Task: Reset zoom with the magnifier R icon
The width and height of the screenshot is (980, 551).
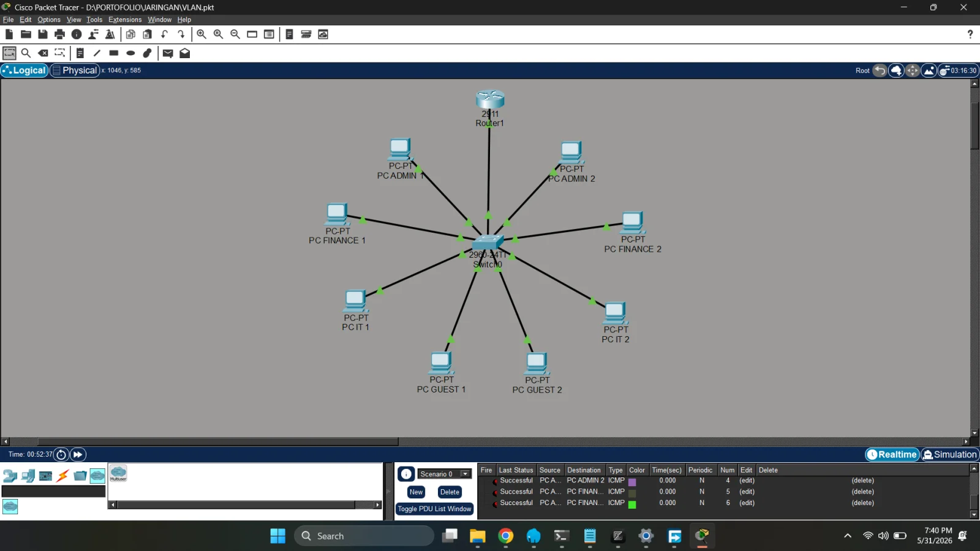Action: pyautogui.click(x=218, y=34)
